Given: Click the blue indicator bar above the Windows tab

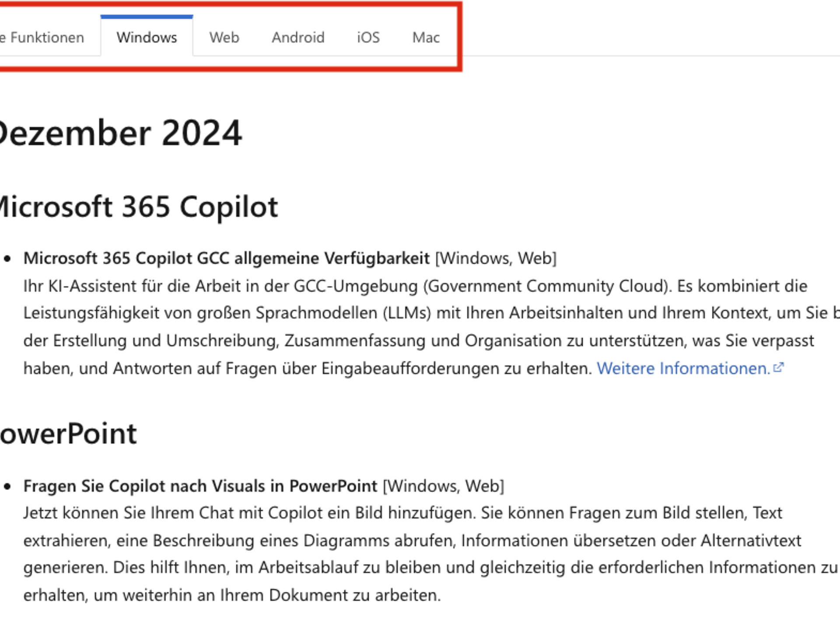Looking at the screenshot, I should (x=147, y=17).
